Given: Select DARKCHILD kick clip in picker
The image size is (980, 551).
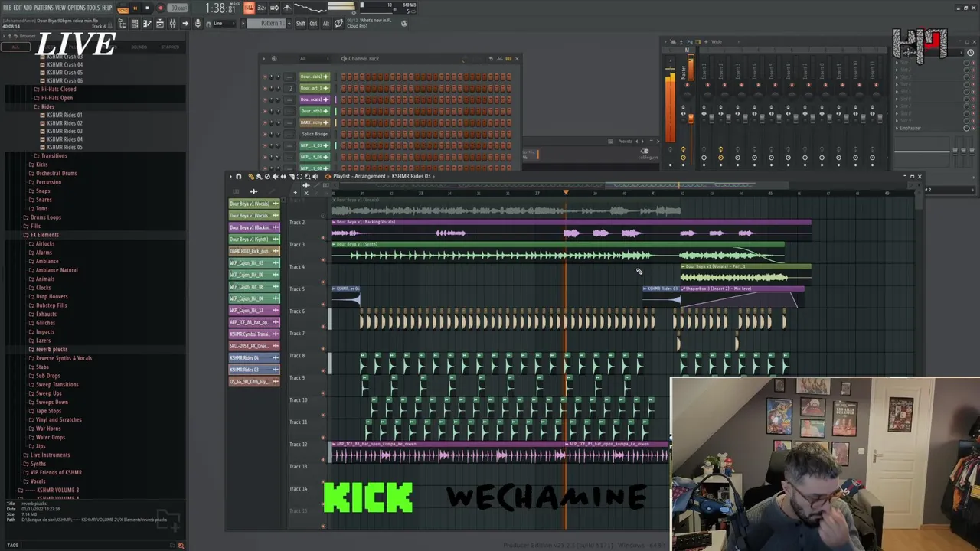Looking at the screenshot, I should pos(254,251).
